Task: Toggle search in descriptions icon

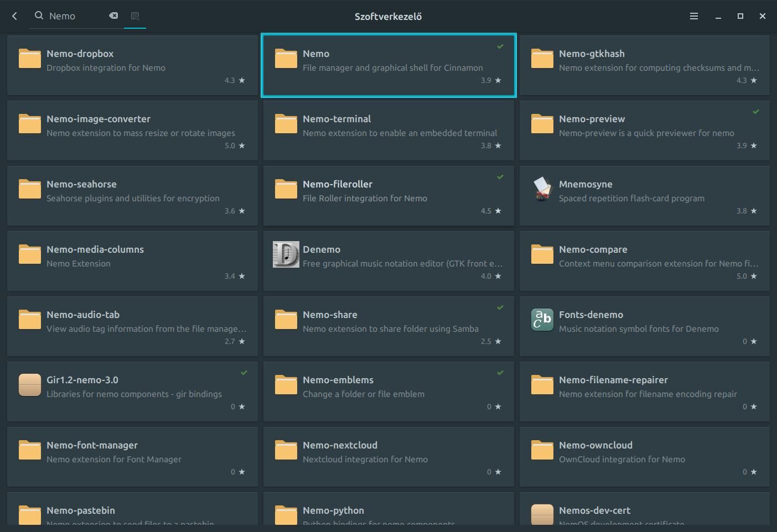Action: coord(135,16)
